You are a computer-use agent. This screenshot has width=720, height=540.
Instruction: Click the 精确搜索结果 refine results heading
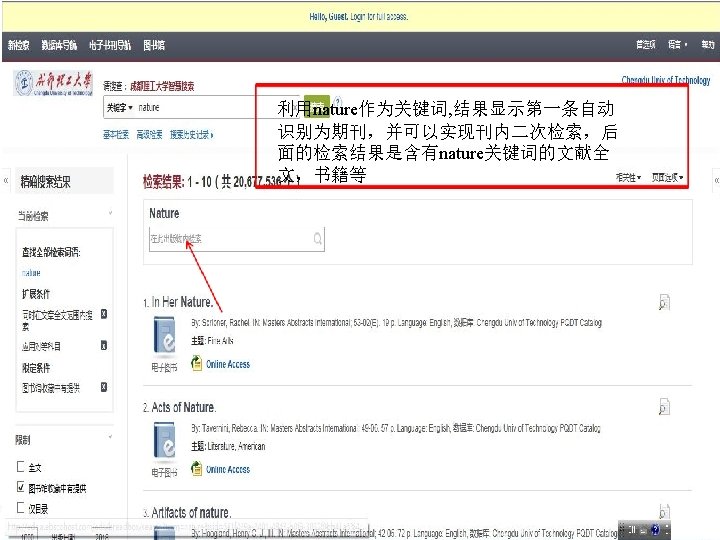[45, 182]
